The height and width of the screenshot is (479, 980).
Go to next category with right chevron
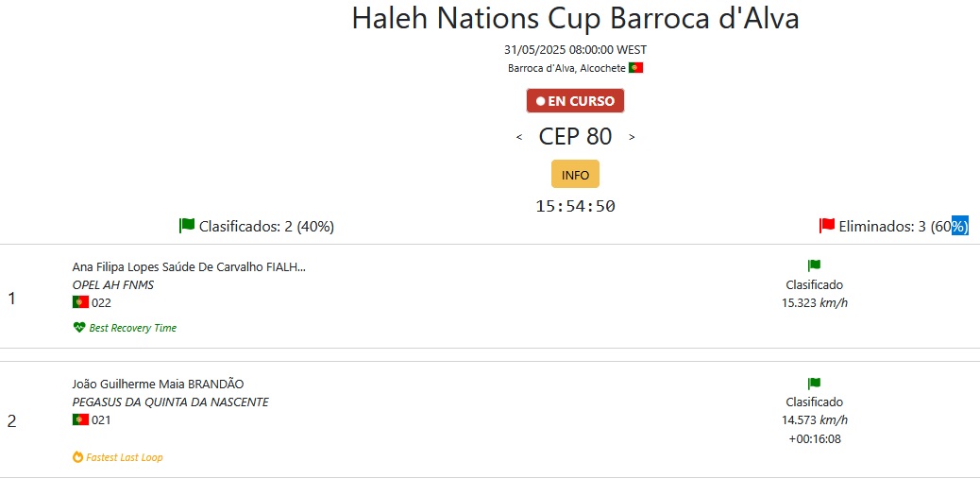point(632,137)
